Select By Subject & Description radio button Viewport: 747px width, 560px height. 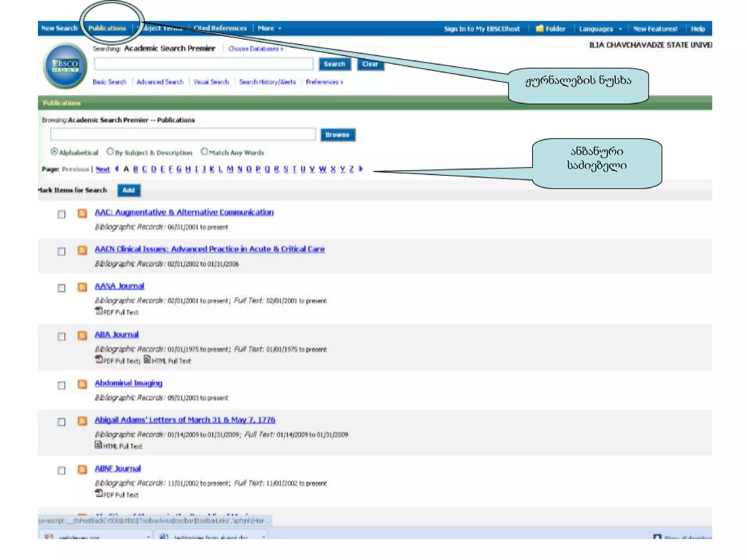point(110,151)
